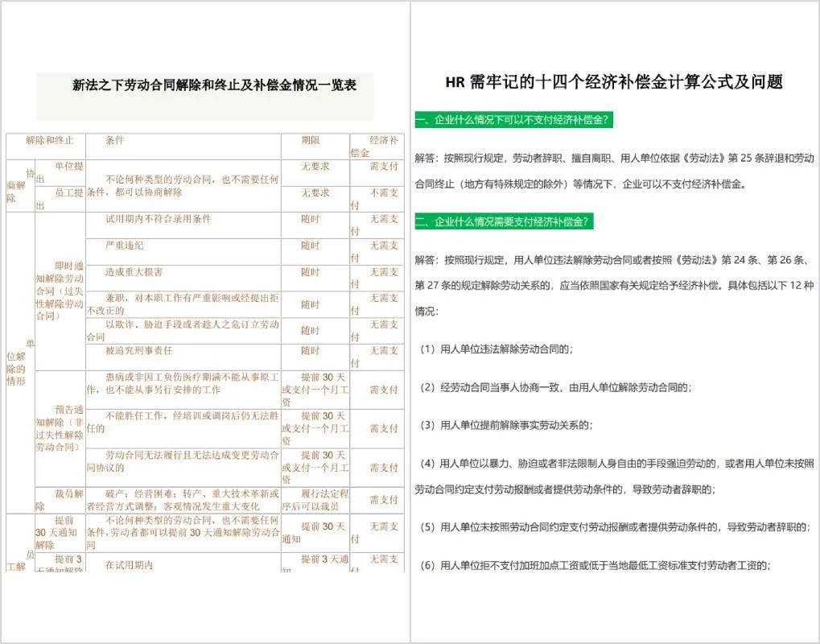Click the 被追究刑事责任 cell
The image size is (820, 644).
tap(139, 351)
